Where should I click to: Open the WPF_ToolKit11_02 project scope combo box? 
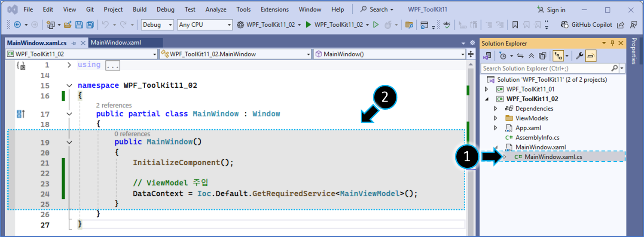pos(82,54)
